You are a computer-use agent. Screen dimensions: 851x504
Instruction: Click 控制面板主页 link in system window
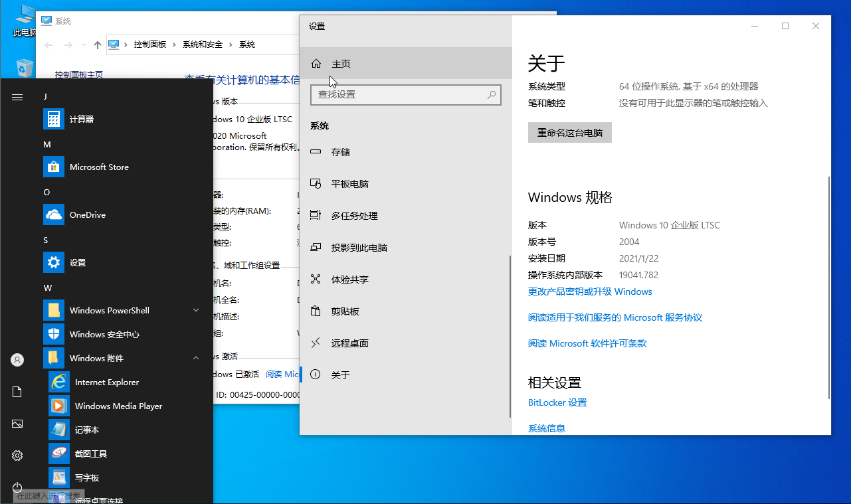[78, 74]
